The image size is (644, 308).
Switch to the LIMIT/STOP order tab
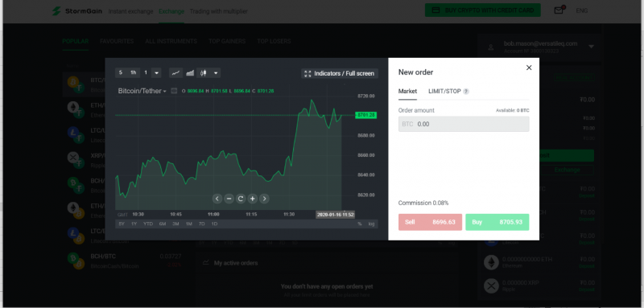point(444,91)
